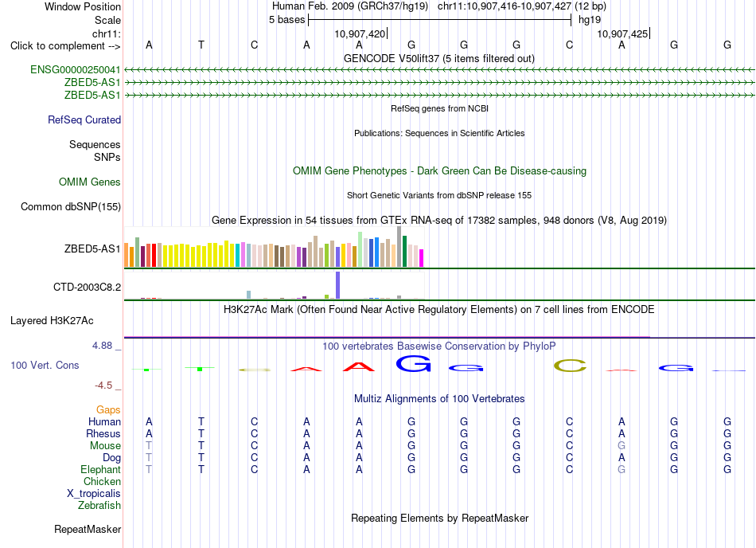This screenshot has width=756, height=548.
Task: Select the Mouse species row label
Action: click(x=105, y=446)
